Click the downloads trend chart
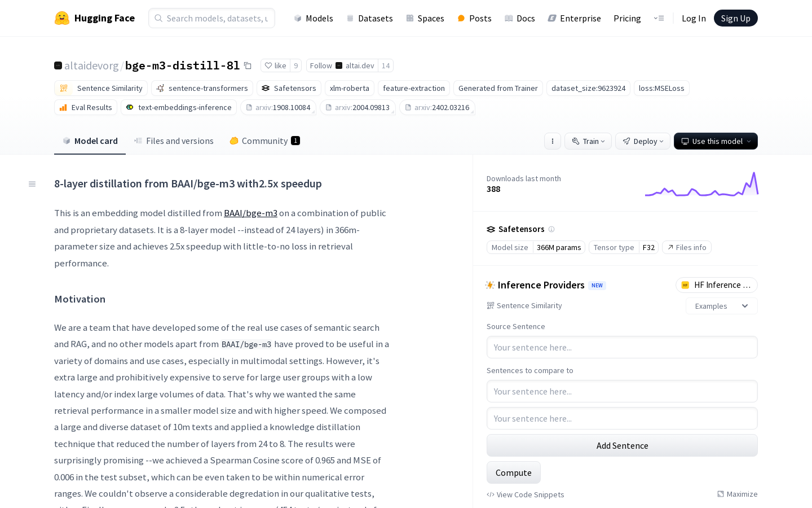The image size is (812, 508). (x=701, y=184)
